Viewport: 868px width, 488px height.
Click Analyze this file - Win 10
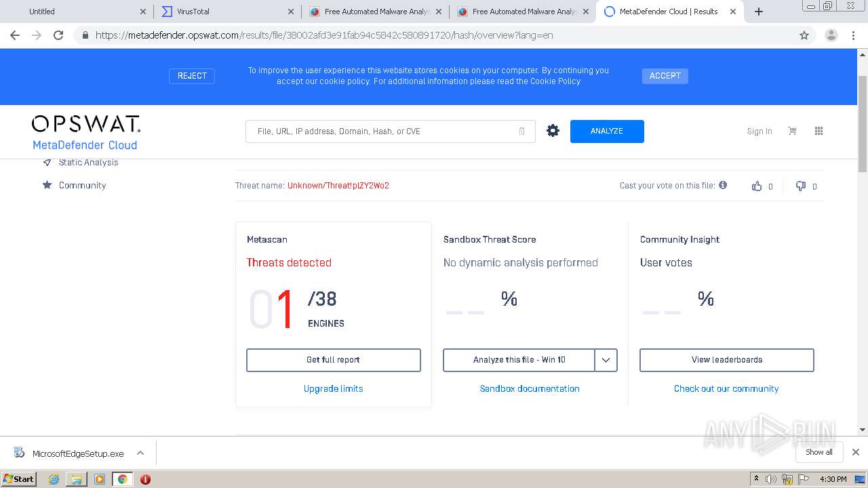point(519,360)
